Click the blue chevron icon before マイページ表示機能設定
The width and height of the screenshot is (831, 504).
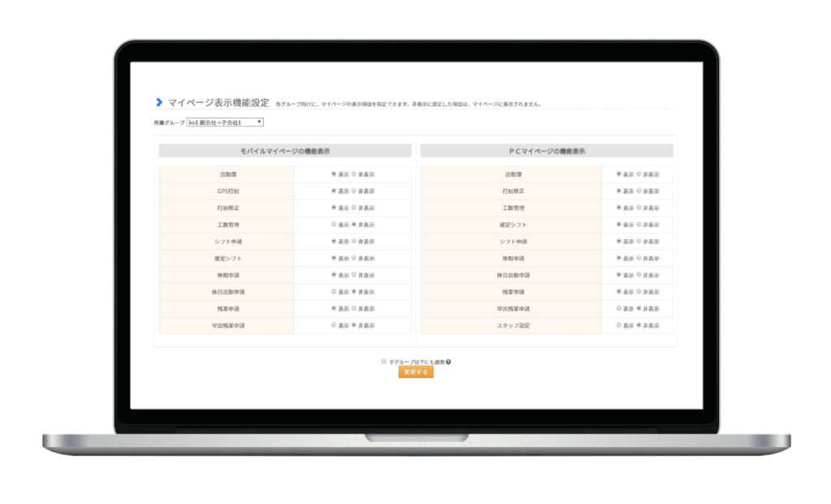tap(159, 102)
